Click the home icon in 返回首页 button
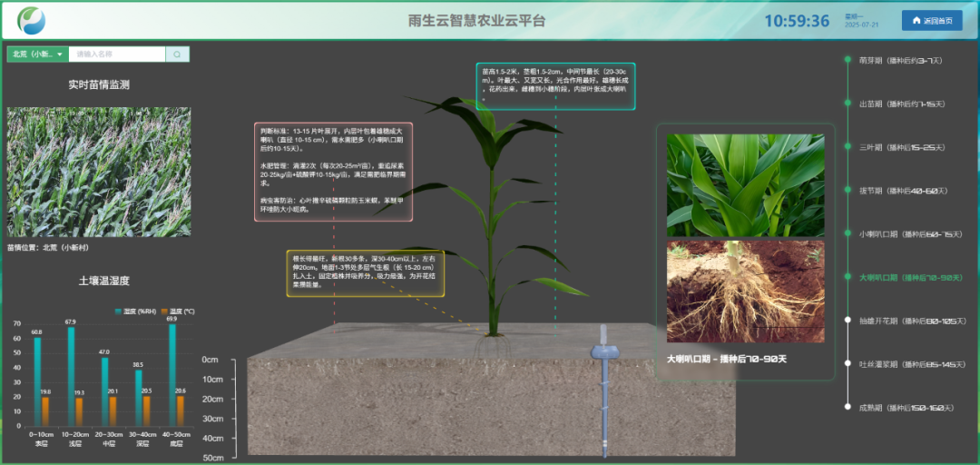980x465 pixels. [x=916, y=21]
